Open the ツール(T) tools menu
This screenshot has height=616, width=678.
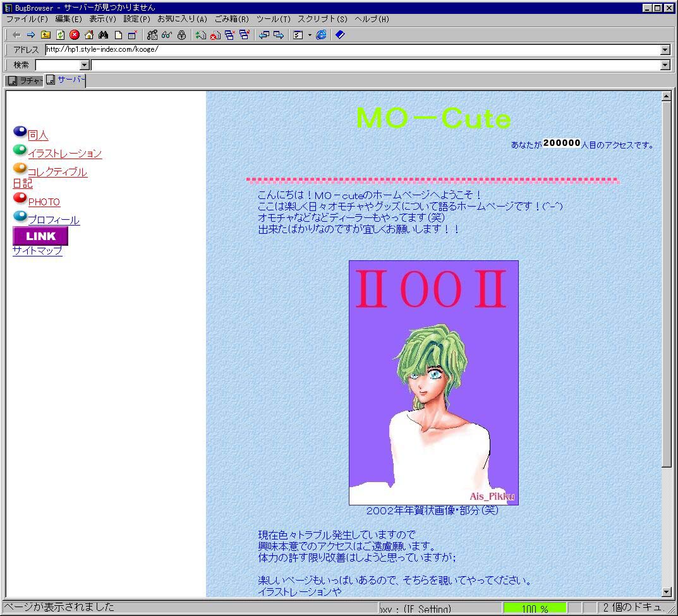click(x=274, y=19)
